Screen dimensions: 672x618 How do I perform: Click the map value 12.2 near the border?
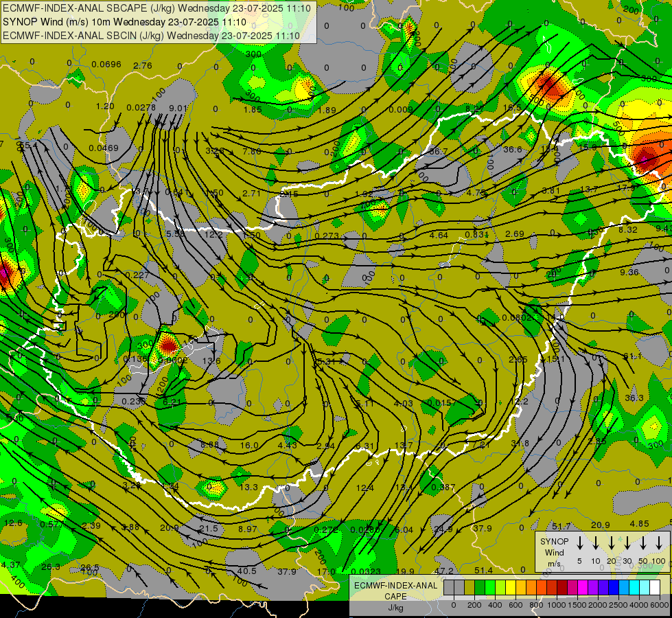click(x=214, y=235)
